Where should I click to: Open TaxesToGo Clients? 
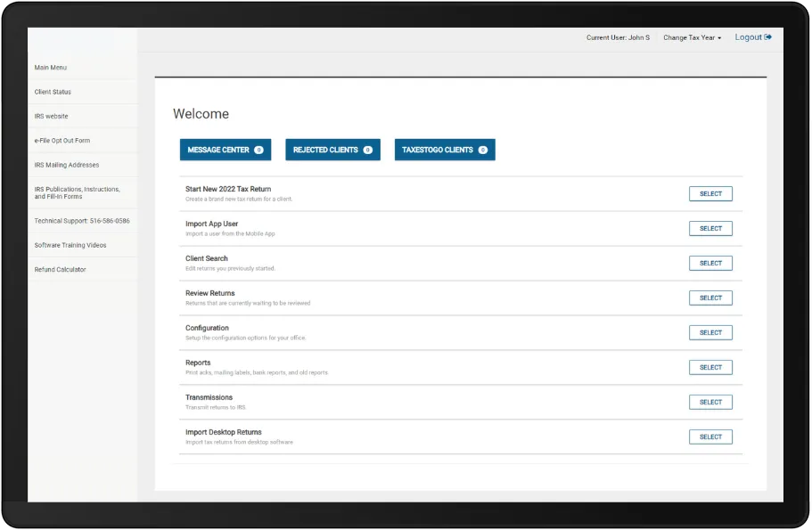(443, 149)
